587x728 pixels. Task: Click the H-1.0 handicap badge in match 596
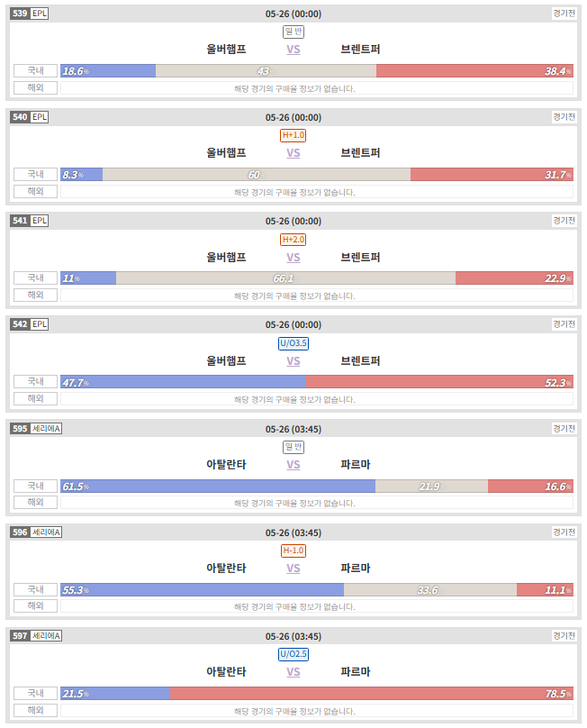pos(293,551)
